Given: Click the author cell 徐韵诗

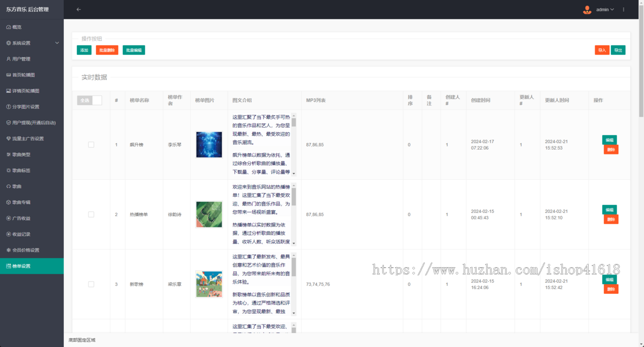Looking at the screenshot, I should 174,215.
